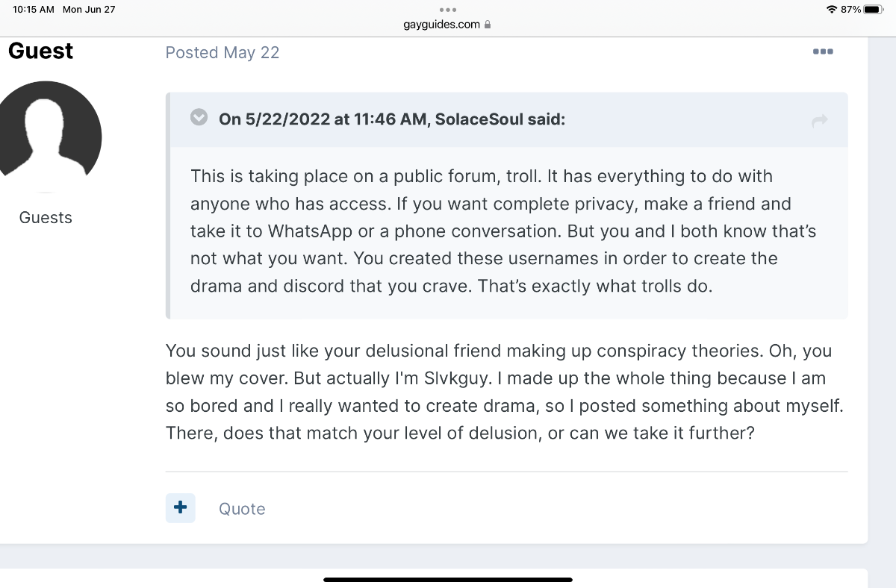The height and width of the screenshot is (588, 896).
Task: Open the Posted May 22 timestamp link
Action: [223, 52]
